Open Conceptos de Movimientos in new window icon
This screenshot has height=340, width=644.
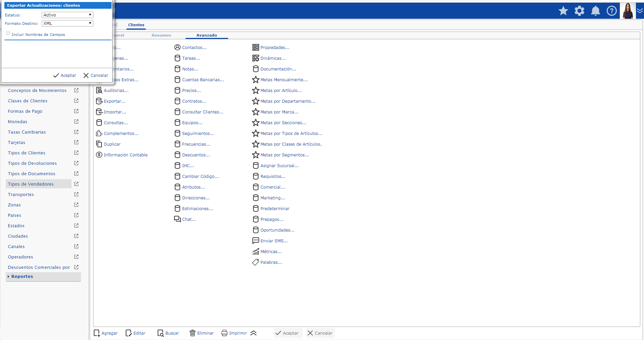coord(76,90)
